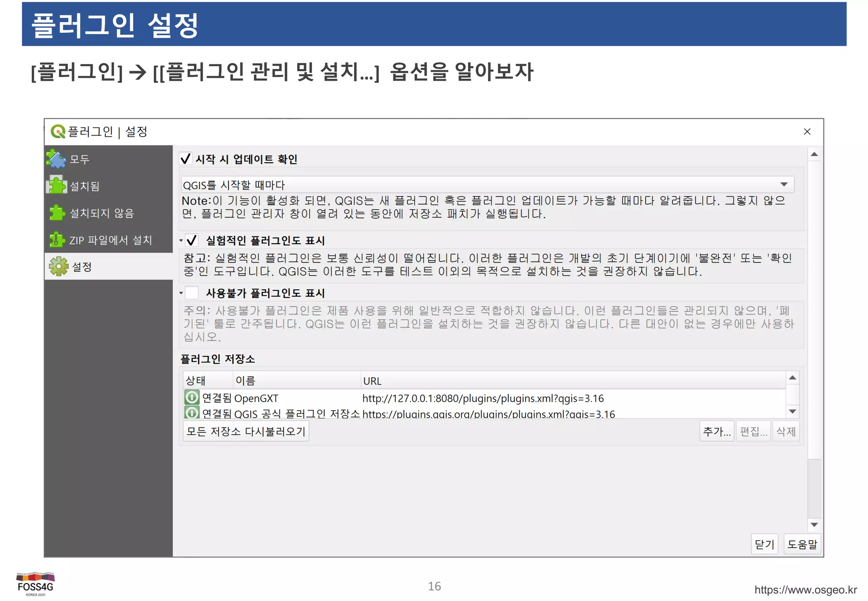Screen dimensions: 868x601
Task: Click the URL column header
Action: [x=573, y=380]
